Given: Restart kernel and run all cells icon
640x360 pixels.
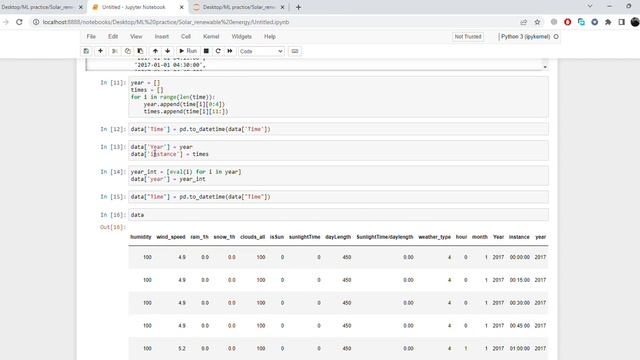Looking at the screenshot, I should tap(230, 51).
